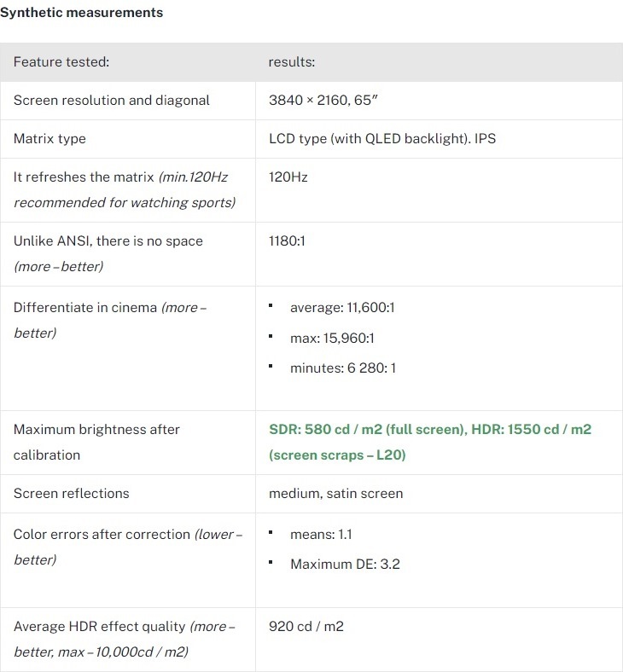This screenshot has width=623, height=672.
Task: Click the "It refreshes the matrix" label
Action: pos(84,177)
